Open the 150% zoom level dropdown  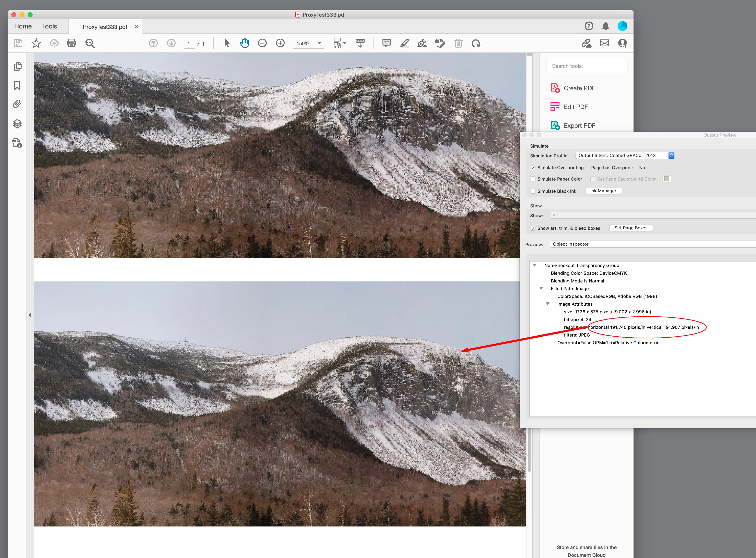pos(319,43)
